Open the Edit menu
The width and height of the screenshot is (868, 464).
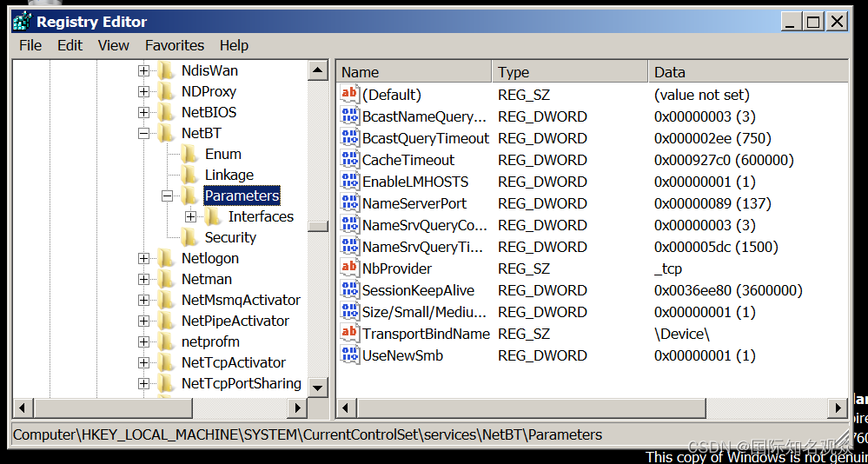(x=70, y=45)
